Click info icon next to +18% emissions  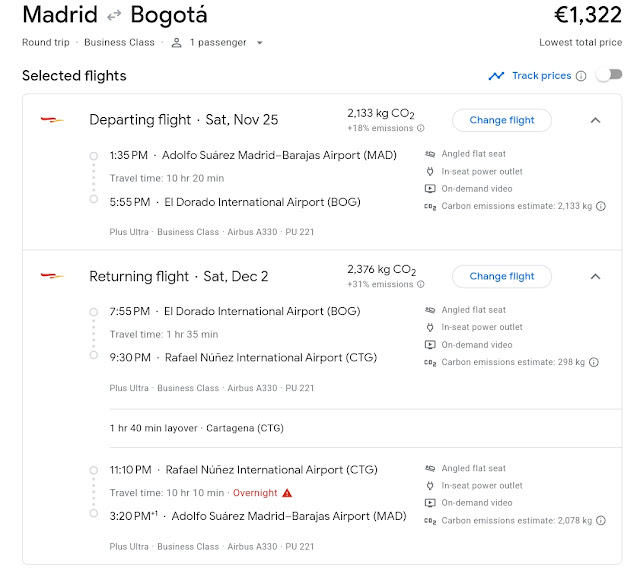[x=420, y=128]
